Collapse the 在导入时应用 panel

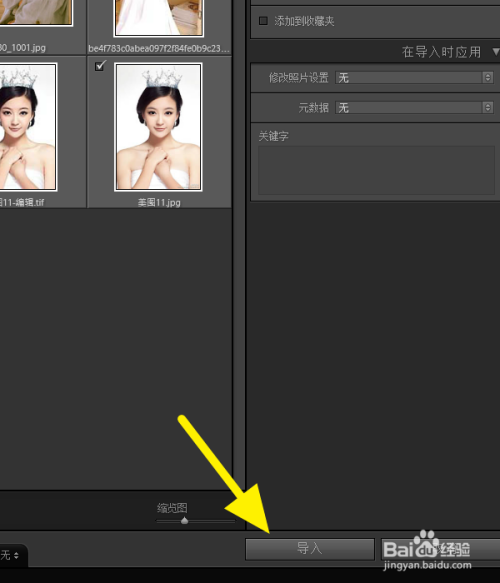(x=496, y=52)
